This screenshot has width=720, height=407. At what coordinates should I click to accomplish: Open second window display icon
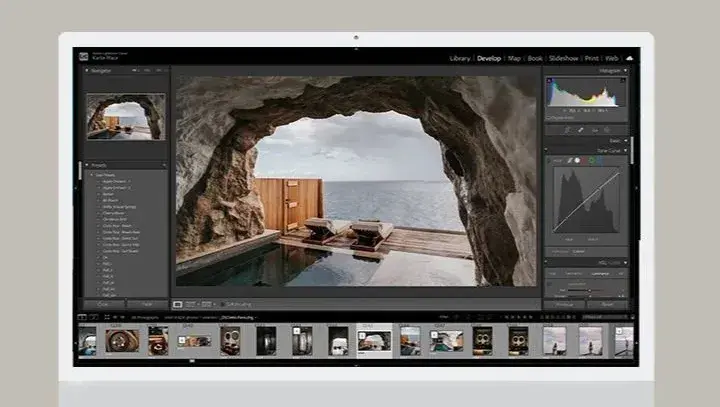coord(94,317)
